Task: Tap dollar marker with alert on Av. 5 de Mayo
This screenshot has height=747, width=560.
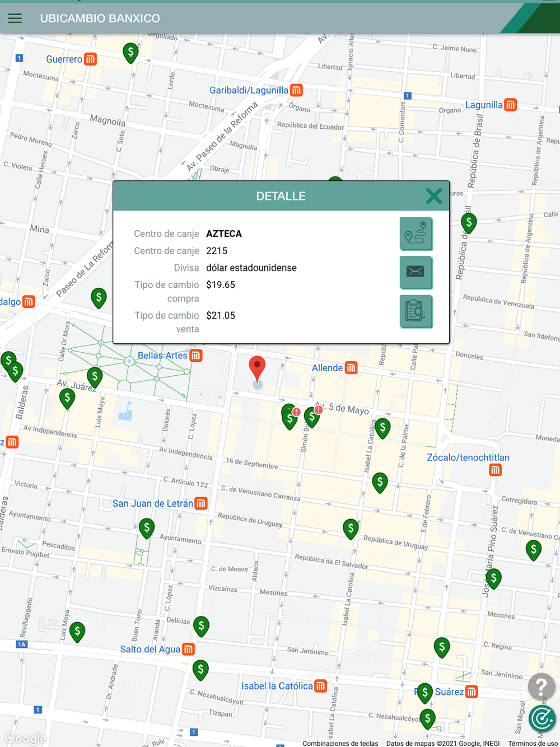Action: (x=312, y=418)
